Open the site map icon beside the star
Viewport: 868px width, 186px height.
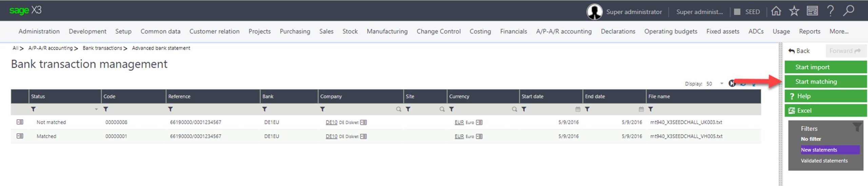pyautogui.click(x=812, y=11)
